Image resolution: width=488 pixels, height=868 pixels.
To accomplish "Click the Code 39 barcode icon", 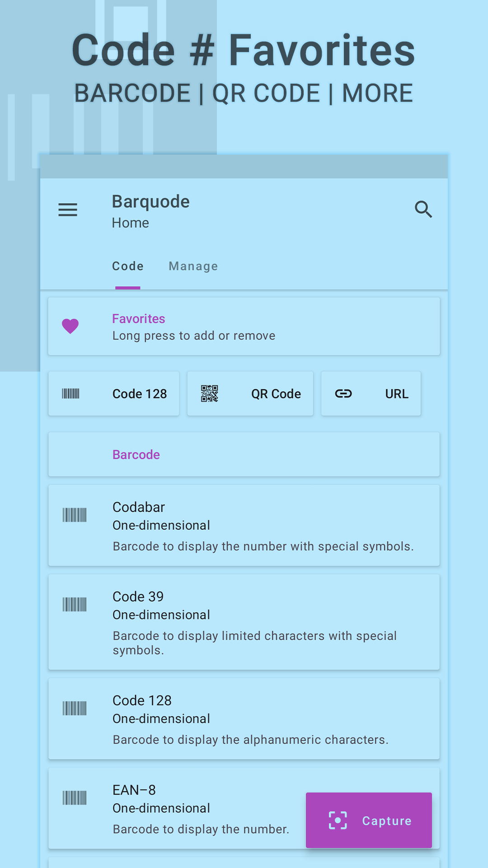I will [x=75, y=604].
